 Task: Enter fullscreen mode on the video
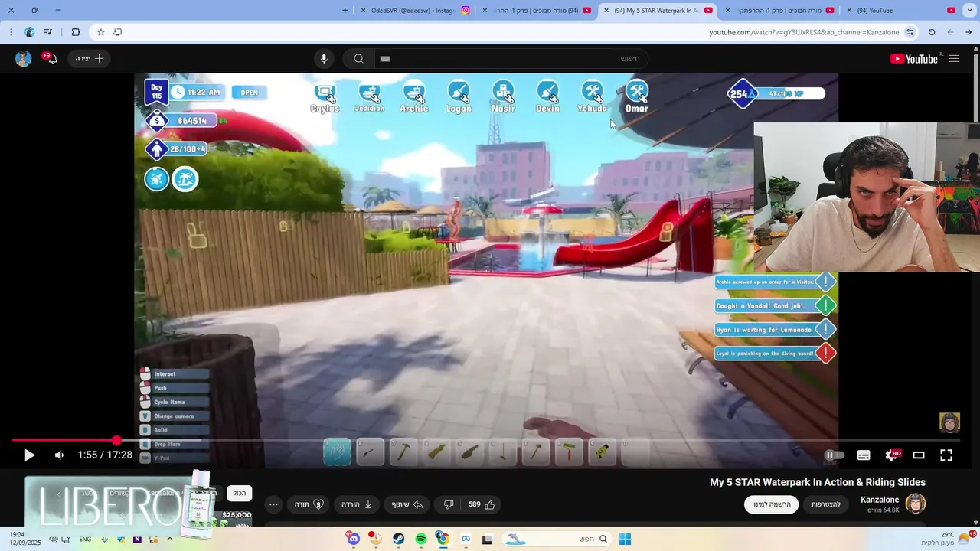pyautogui.click(x=946, y=455)
